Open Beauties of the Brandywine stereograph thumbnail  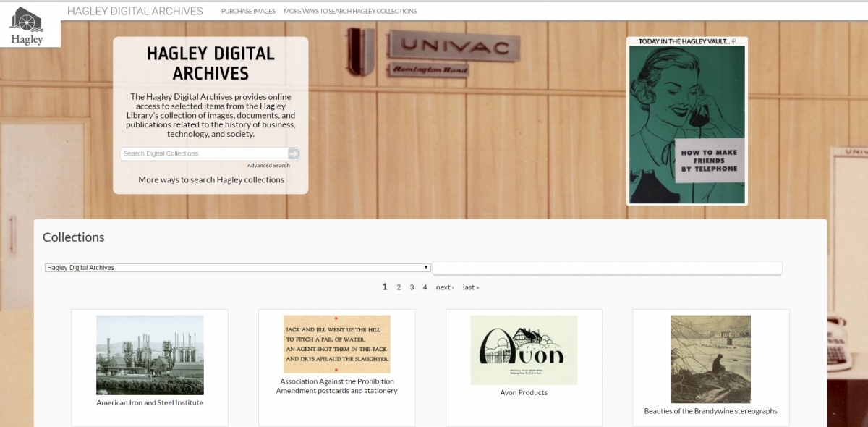coord(711,359)
